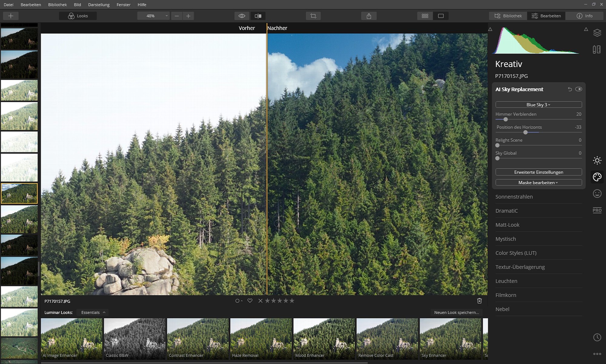
Task: Select the crop tool icon
Action: (313, 16)
